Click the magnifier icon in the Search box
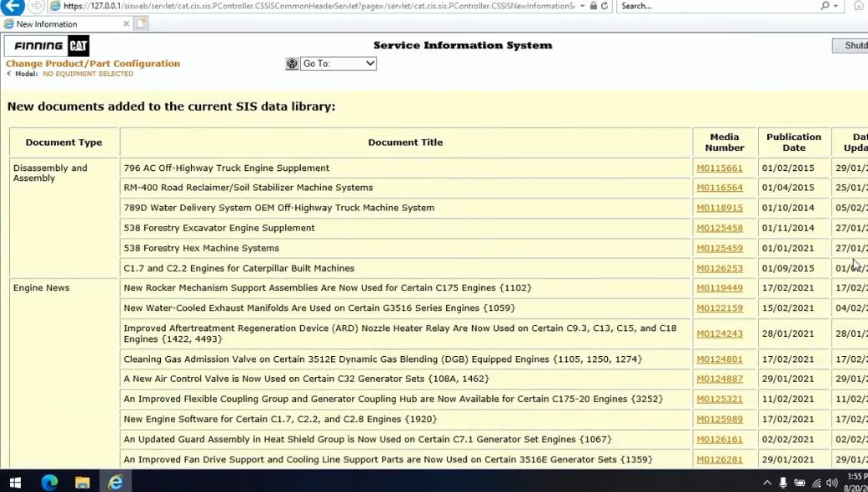 pos(825,6)
